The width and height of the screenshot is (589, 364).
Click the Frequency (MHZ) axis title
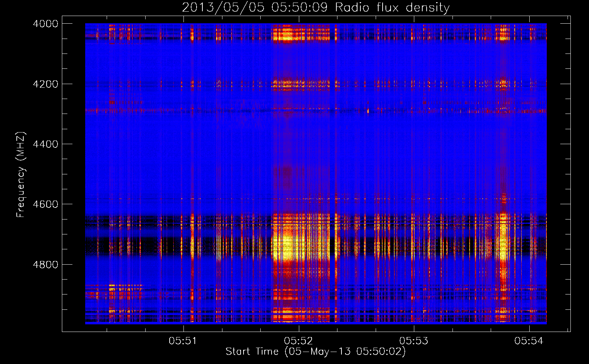click(x=21, y=175)
